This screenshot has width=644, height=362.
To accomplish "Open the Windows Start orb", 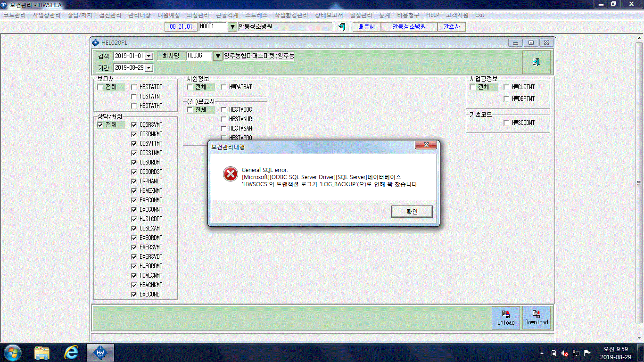I will point(13,352).
